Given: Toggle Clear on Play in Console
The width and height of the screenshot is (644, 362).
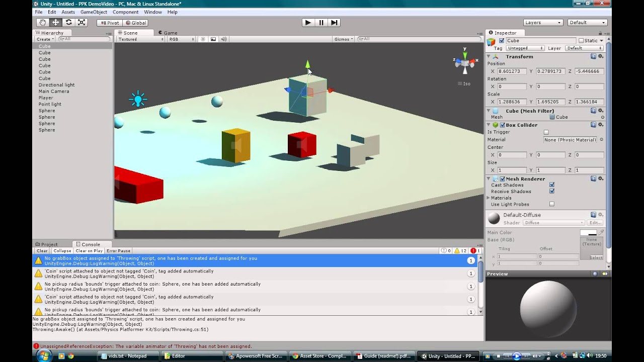Looking at the screenshot, I should coord(89,250).
